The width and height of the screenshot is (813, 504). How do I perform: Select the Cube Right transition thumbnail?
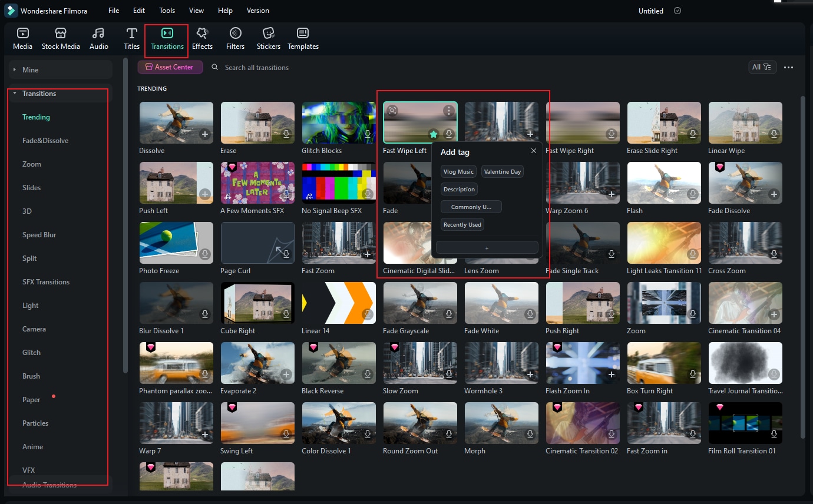pyautogui.click(x=257, y=303)
